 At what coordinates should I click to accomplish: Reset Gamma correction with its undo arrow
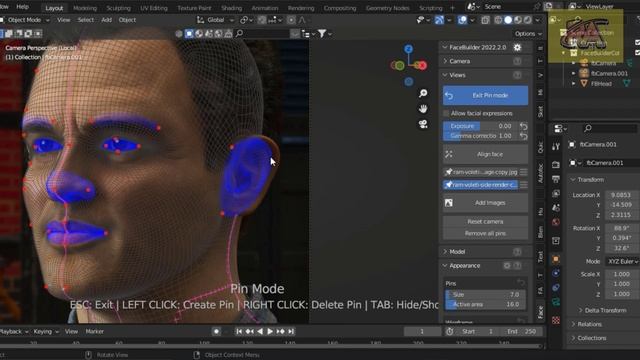click(524, 136)
